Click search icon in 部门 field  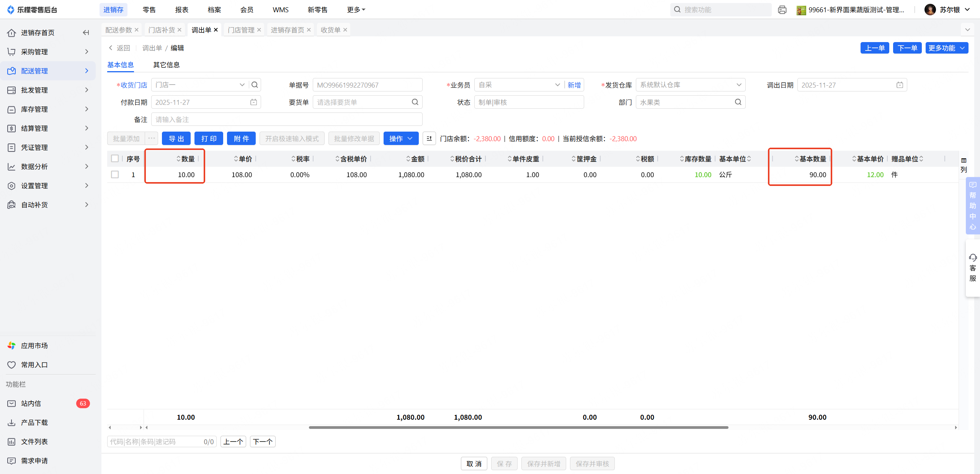click(738, 102)
